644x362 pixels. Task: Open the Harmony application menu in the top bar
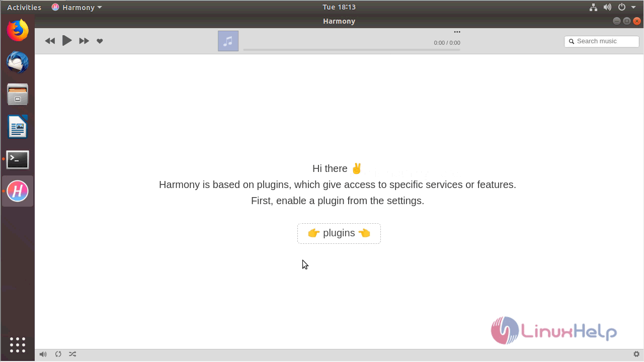77,8
